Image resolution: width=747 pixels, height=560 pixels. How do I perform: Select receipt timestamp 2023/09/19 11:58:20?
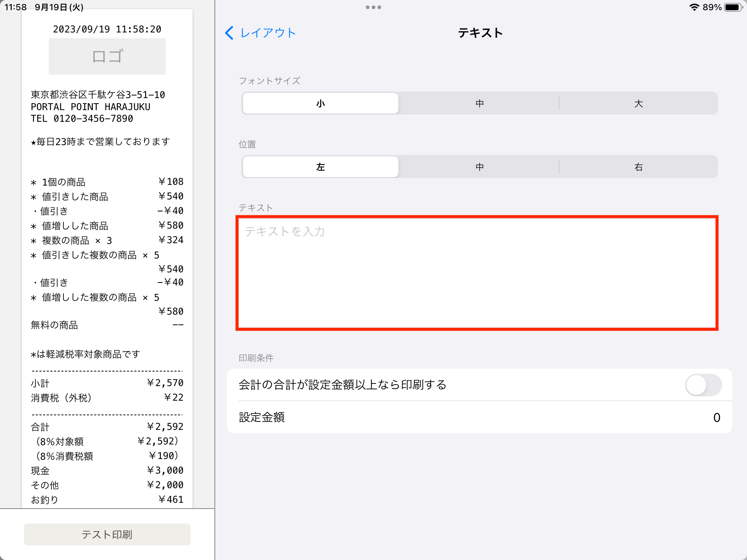click(x=107, y=29)
